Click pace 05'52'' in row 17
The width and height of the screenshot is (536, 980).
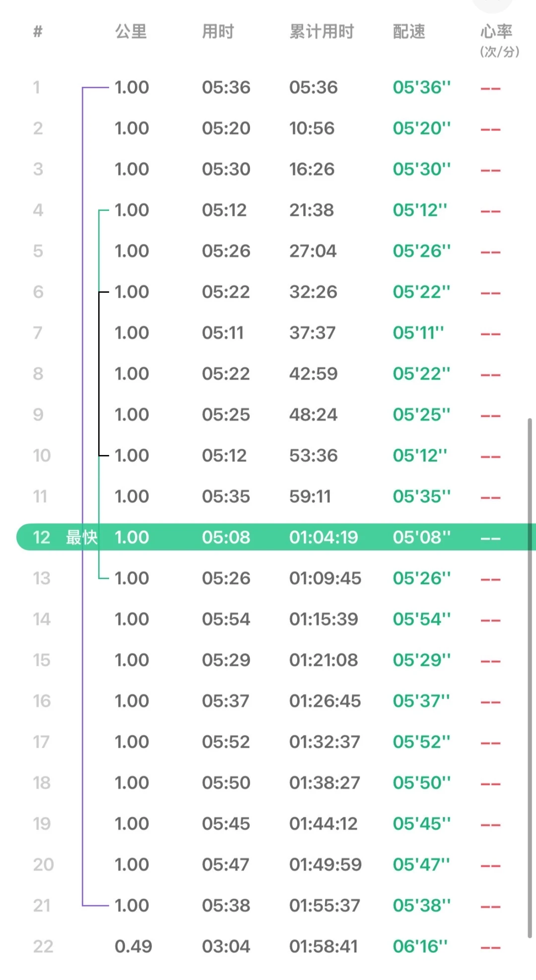coord(421,742)
